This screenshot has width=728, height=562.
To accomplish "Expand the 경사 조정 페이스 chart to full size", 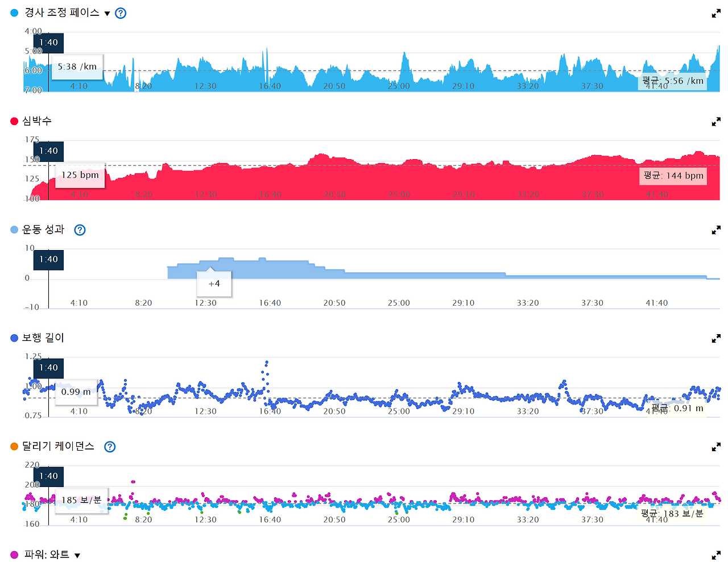I will (x=716, y=14).
